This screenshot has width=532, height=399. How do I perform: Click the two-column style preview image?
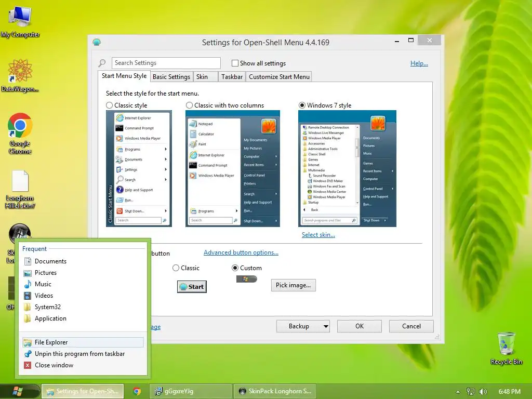click(x=233, y=169)
